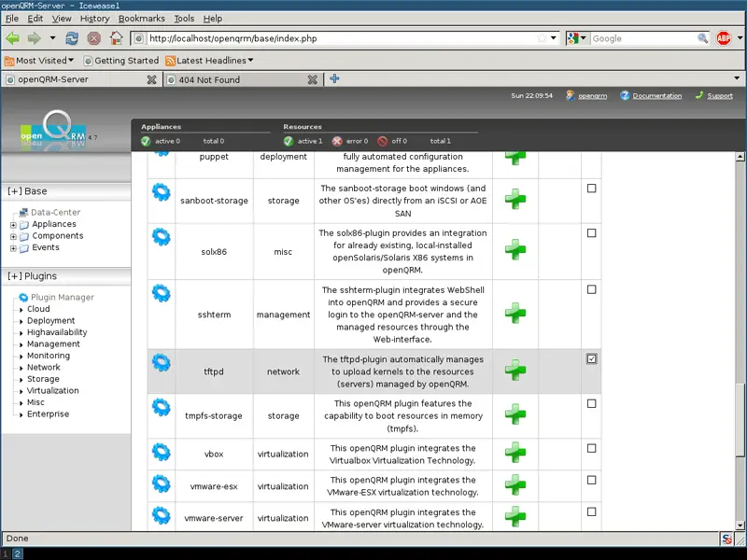Click gear icon for tmpfs-storage plugin

(161, 407)
